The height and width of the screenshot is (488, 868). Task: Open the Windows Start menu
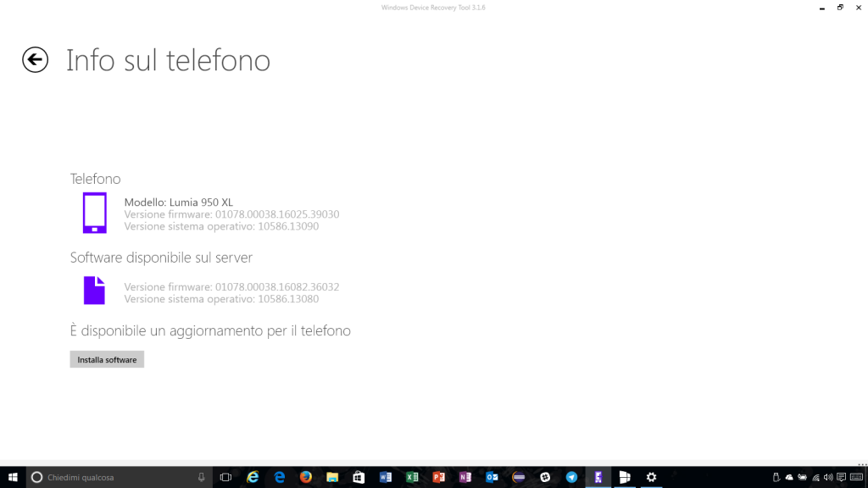pos(13,477)
